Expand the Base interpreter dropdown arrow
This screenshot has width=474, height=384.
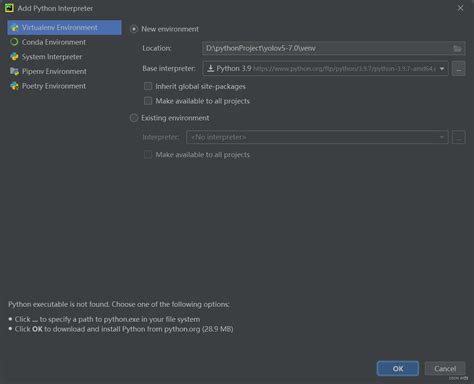click(442, 69)
